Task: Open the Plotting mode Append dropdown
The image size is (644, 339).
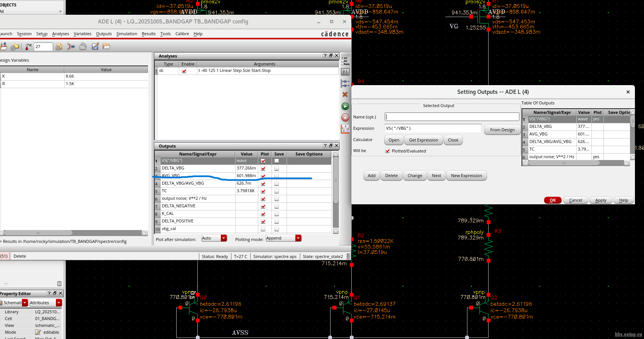Action: (x=298, y=238)
